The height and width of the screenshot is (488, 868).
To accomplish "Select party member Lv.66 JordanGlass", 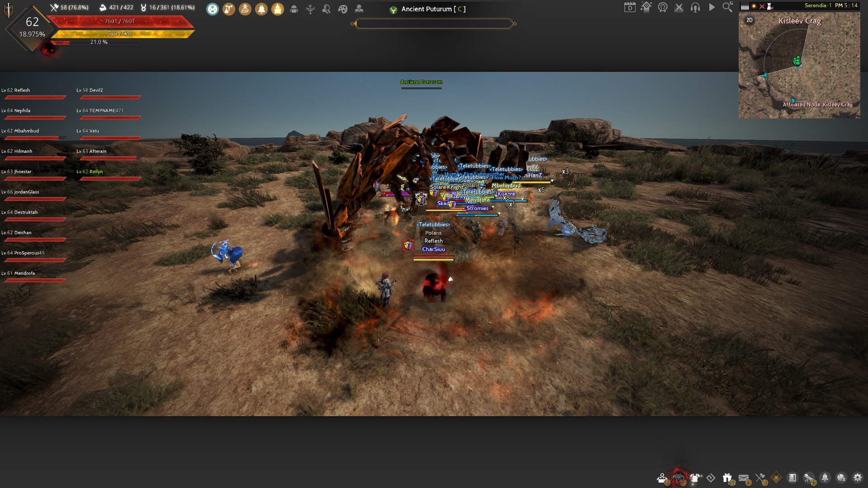I will tap(34, 195).
